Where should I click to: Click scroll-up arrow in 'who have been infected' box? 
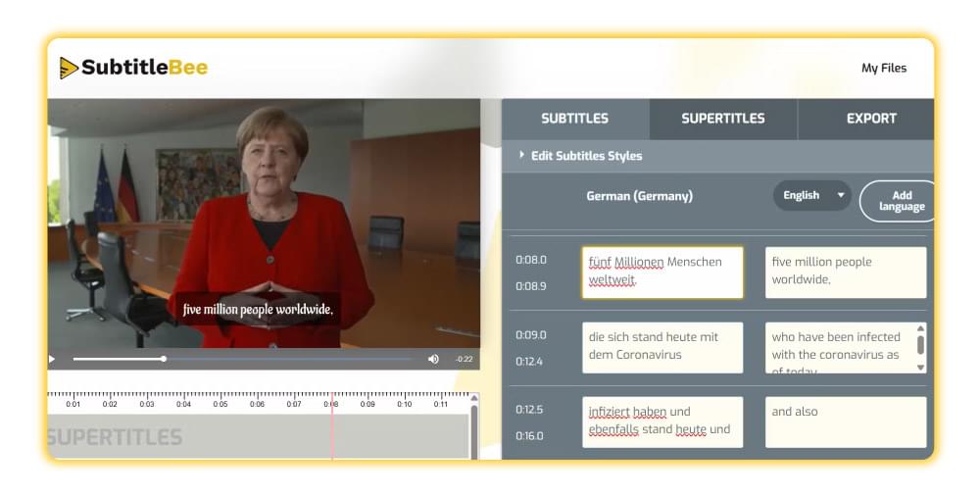[x=920, y=327]
